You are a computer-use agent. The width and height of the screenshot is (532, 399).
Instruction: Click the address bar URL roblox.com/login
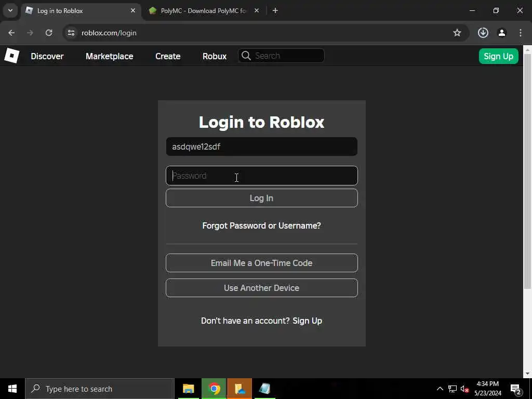click(x=109, y=33)
